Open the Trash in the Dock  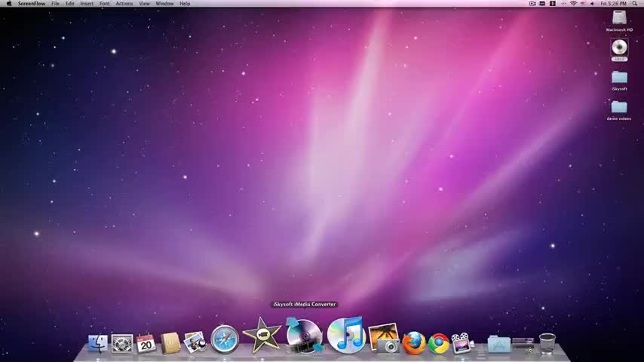tap(547, 343)
